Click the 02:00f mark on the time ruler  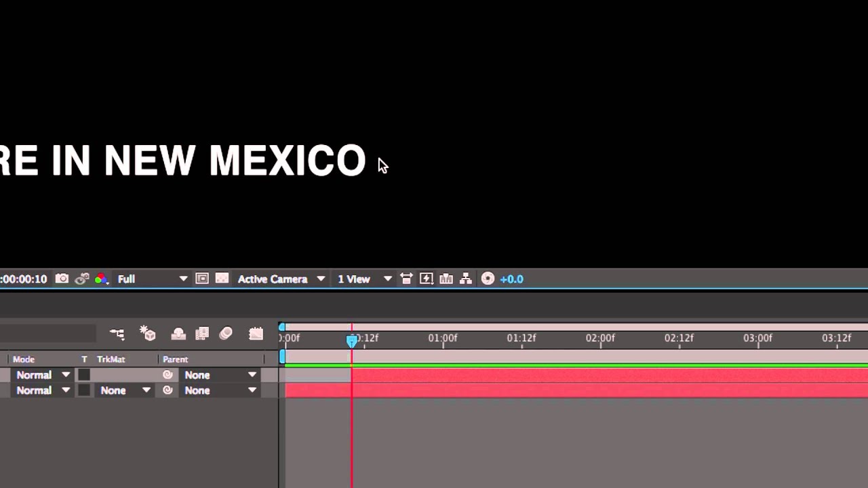[600, 338]
